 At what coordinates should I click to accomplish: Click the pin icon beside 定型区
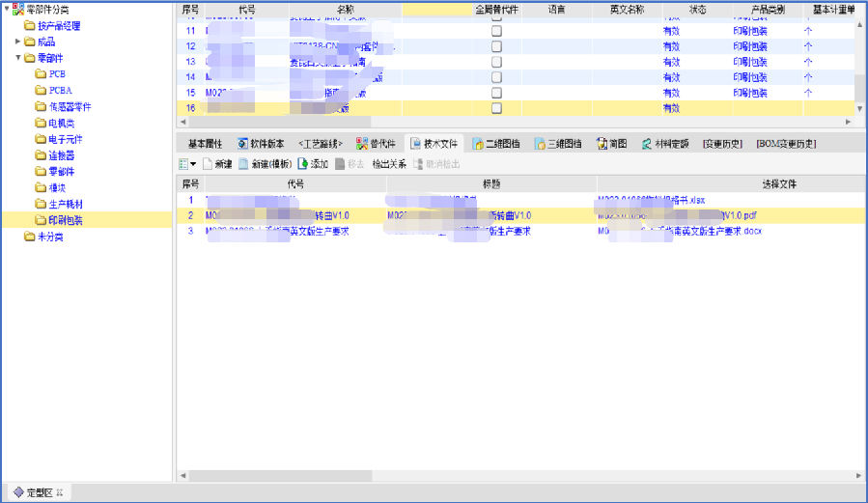tap(60, 492)
